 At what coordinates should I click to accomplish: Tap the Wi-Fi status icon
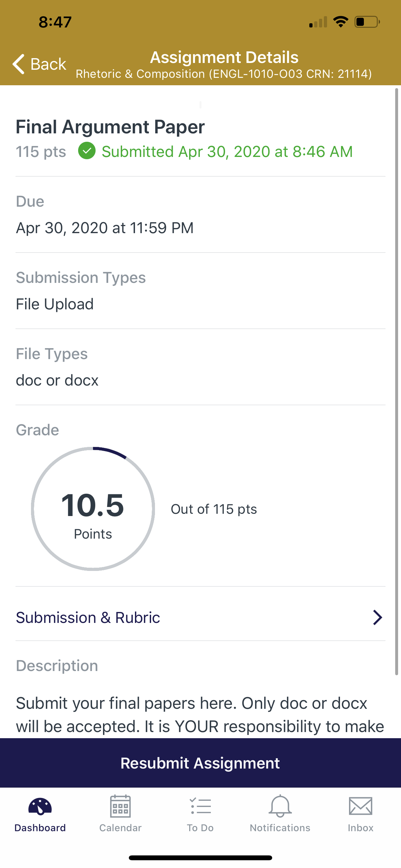[x=341, y=22]
